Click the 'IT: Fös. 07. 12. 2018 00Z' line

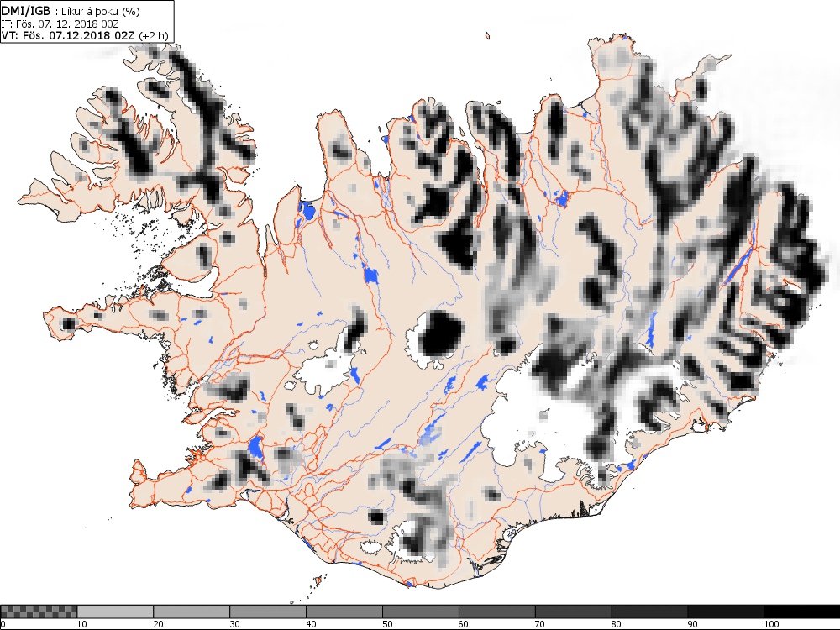tap(60, 24)
